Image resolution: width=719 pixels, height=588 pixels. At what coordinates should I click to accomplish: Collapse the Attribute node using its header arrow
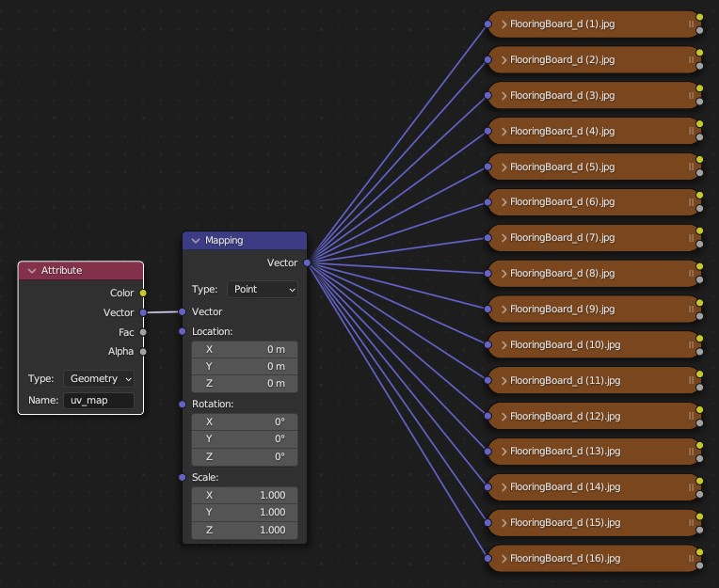(31, 271)
